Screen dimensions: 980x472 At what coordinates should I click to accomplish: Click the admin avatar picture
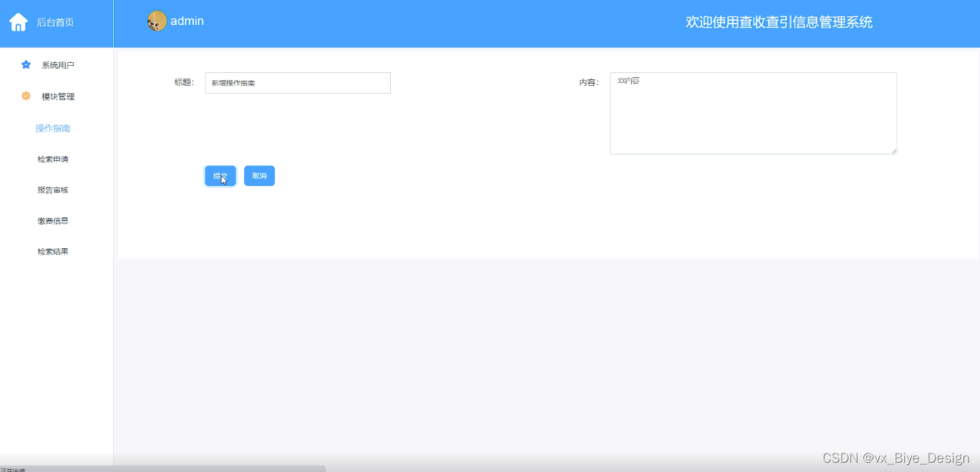157,21
